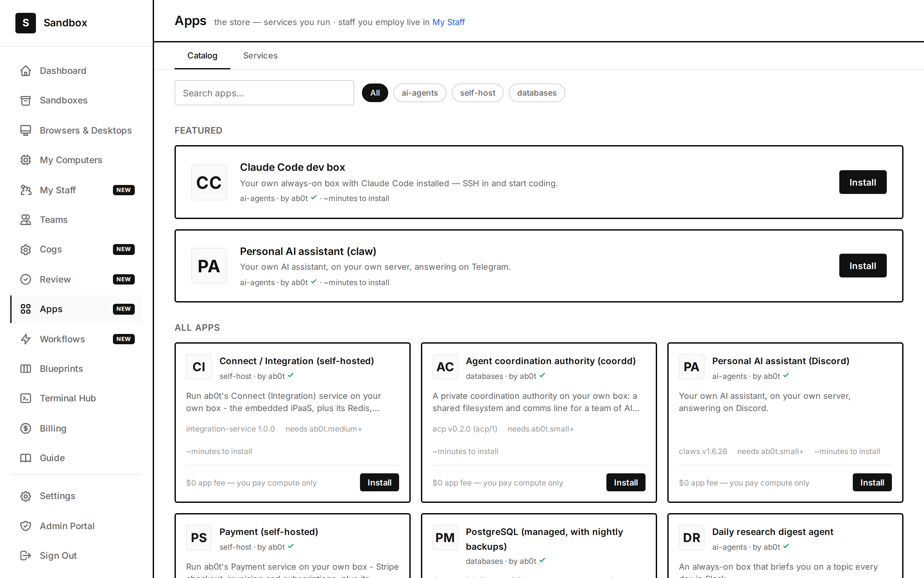Click the PA tile of Personal AI assistant (claw)
Image resolution: width=924 pixels, height=578 pixels.
[209, 266]
